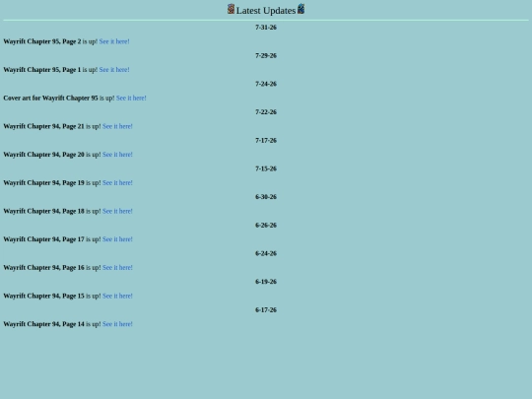Follow See it here link for Chapter 94 Page 18
Screen dimensions: 532x399
coord(117,211)
